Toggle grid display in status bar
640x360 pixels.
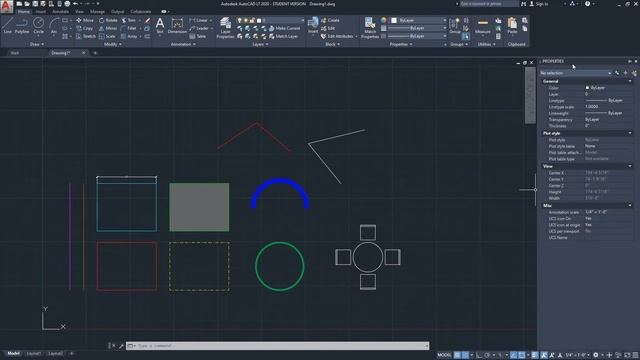pos(457,355)
